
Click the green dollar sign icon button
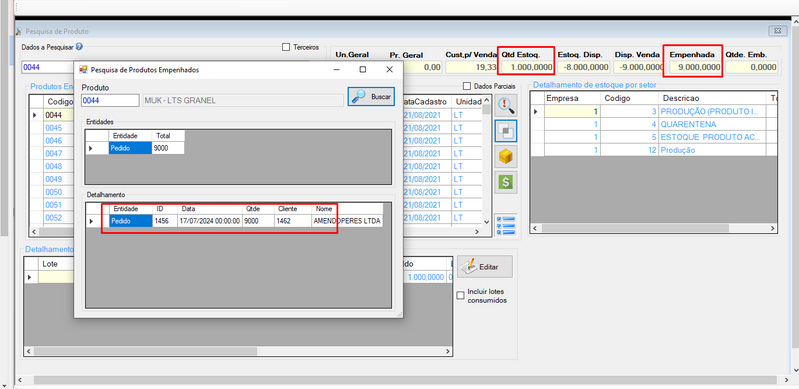[x=505, y=183]
